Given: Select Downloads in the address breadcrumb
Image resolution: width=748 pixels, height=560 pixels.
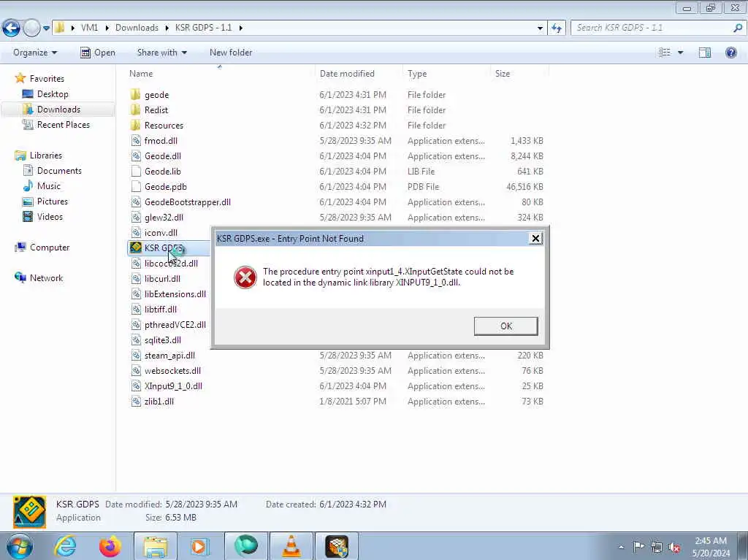Looking at the screenshot, I should (x=137, y=28).
